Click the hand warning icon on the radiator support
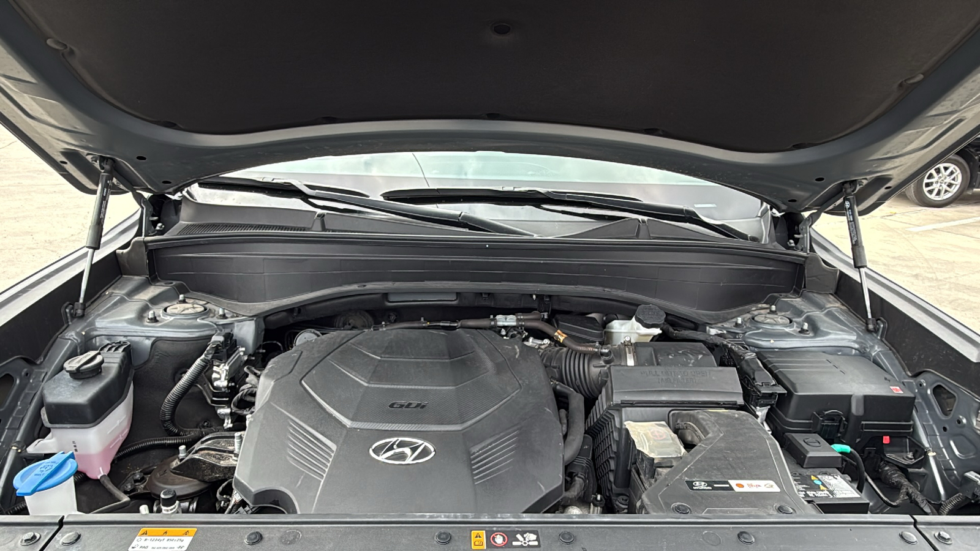This screenshot has width=980, height=551. click(x=499, y=539)
